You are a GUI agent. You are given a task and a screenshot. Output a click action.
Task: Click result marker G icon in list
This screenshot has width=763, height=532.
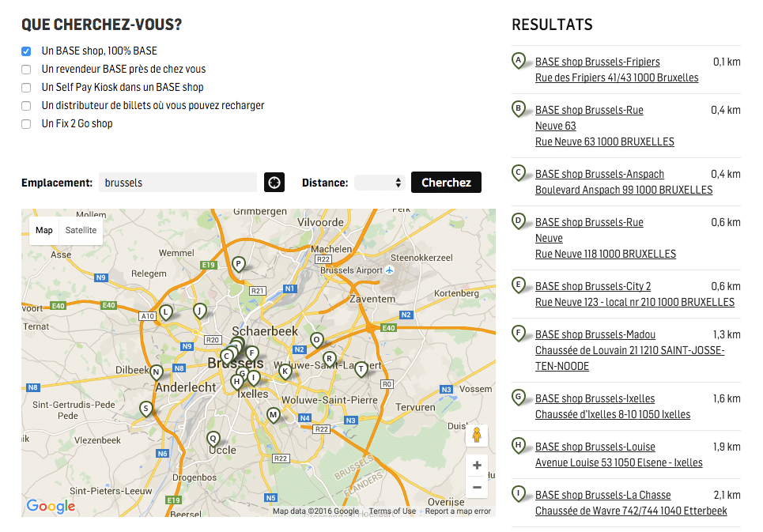(x=519, y=398)
